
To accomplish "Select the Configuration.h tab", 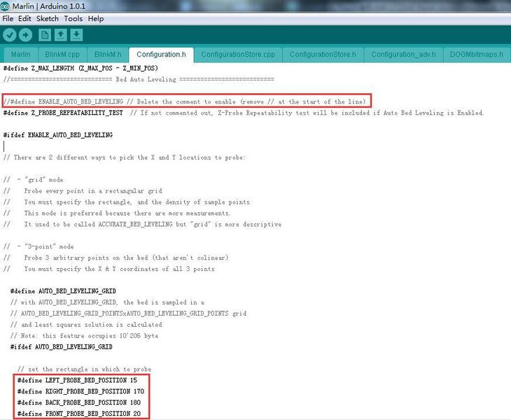I will (161, 55).
